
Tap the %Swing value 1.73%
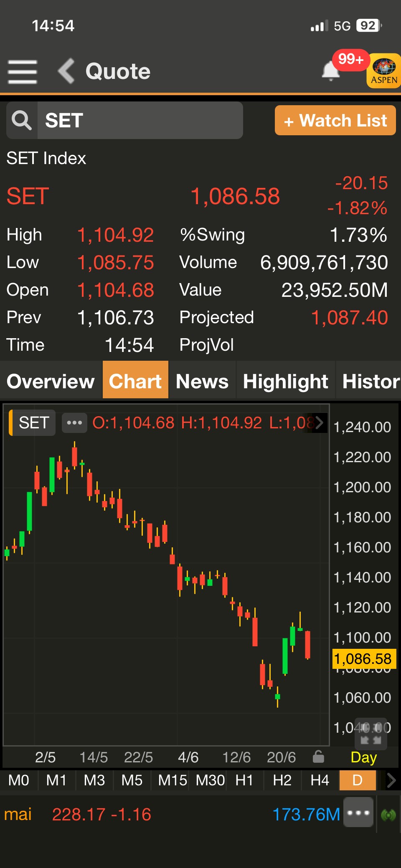[359, 235]
